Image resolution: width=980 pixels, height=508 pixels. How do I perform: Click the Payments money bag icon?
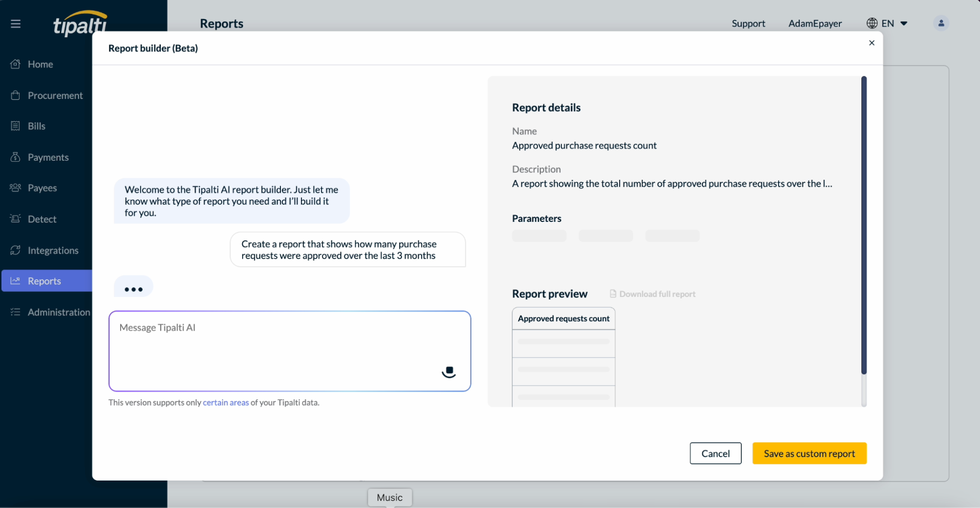[16, 157]
